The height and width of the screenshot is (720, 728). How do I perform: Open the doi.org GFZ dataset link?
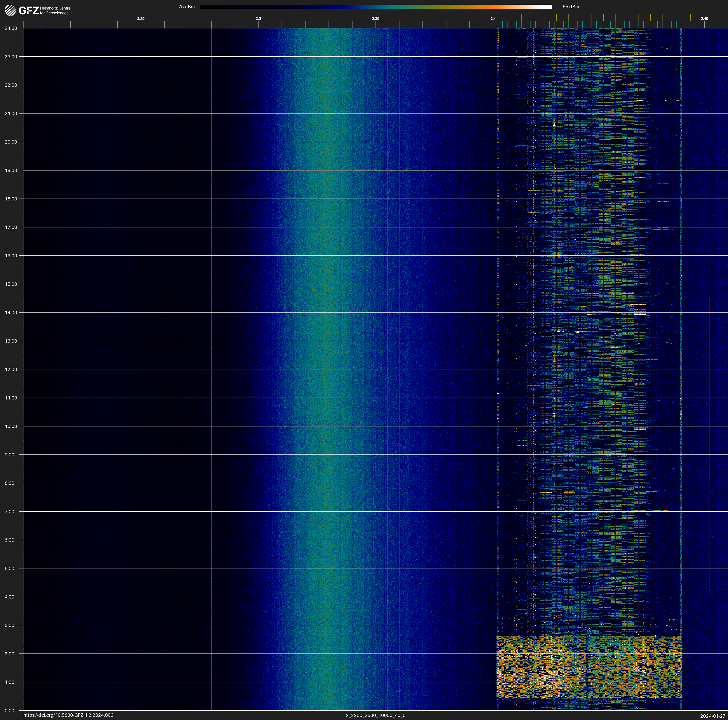pos(68,715)
